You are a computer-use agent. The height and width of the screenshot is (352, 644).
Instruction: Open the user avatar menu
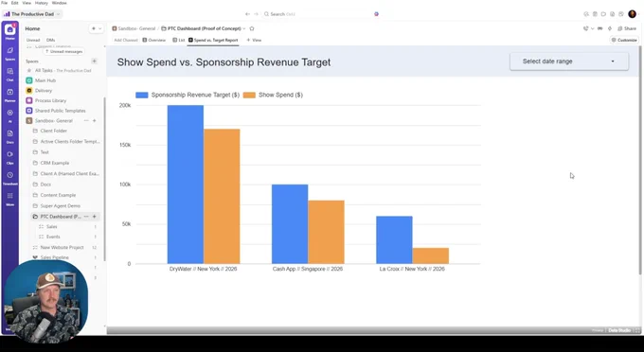[x=632, y=14]
